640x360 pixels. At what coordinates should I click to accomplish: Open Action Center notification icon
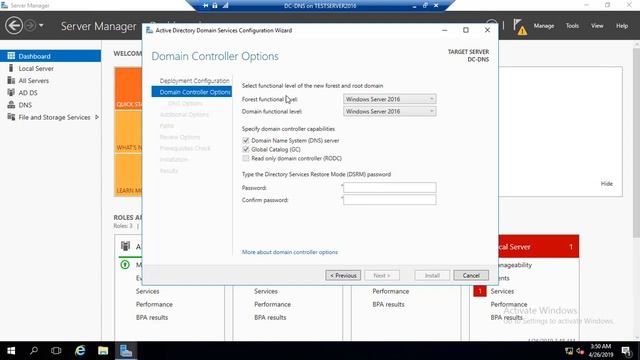coord(627,351)
